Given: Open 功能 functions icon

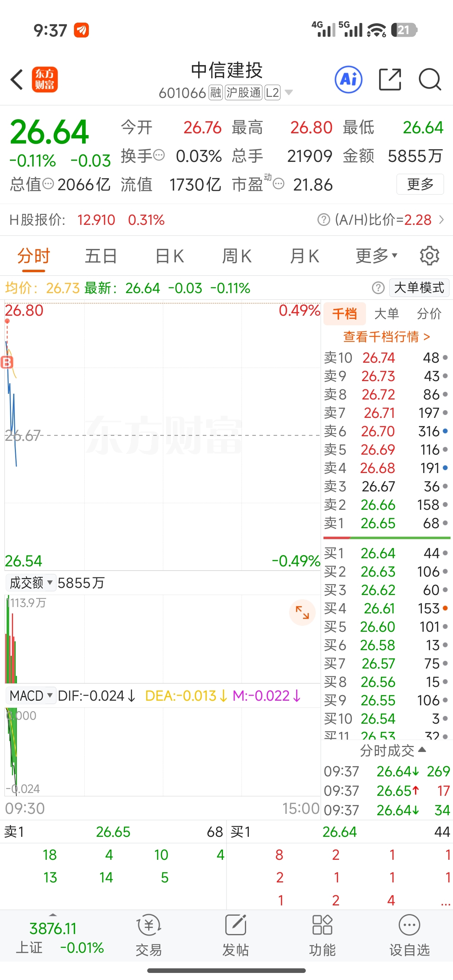Looking at the screenshot, I should click(x=322, y=935).
